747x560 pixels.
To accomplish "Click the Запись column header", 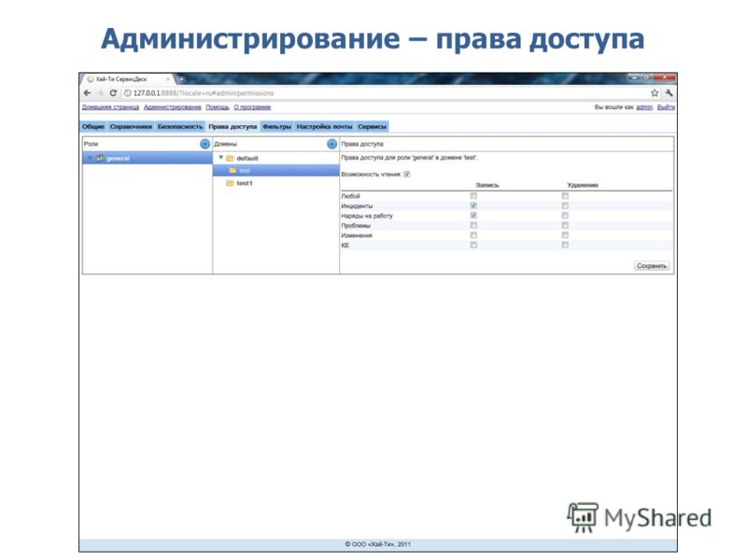I will click(x=487, y=185).
